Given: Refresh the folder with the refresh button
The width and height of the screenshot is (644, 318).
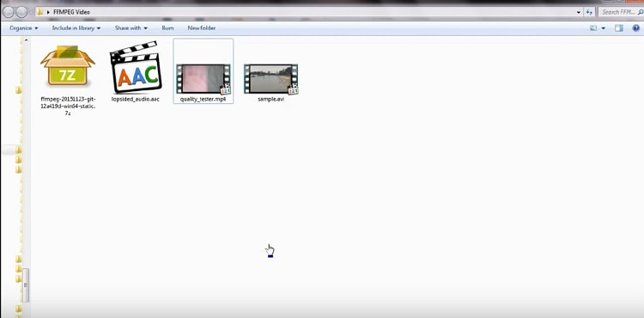Looking at the screenshot, I should (589, 12).
